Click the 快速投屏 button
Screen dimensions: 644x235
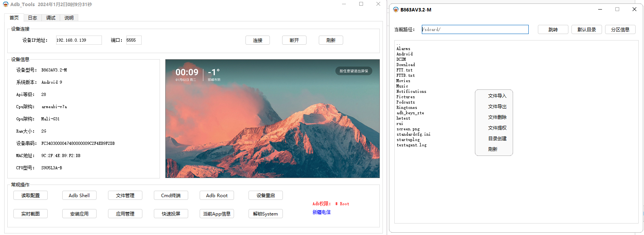coord(171,214)
